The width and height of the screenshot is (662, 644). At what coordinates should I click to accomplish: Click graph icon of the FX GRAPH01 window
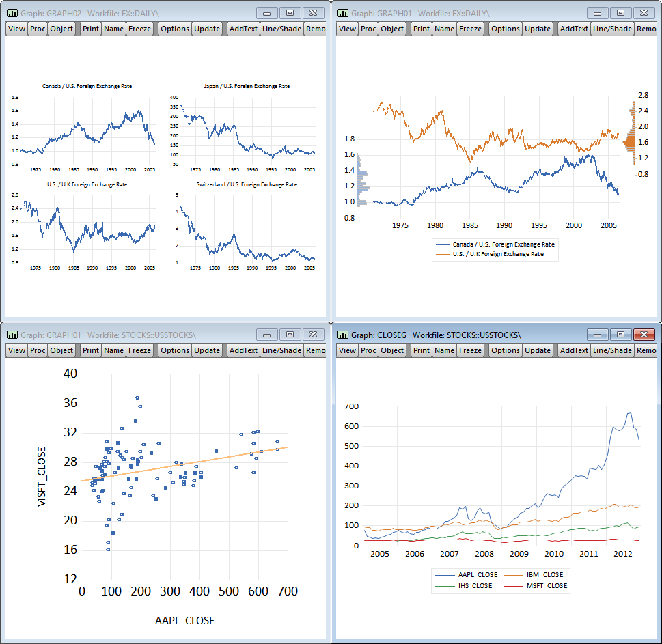[x=342, y=13]
